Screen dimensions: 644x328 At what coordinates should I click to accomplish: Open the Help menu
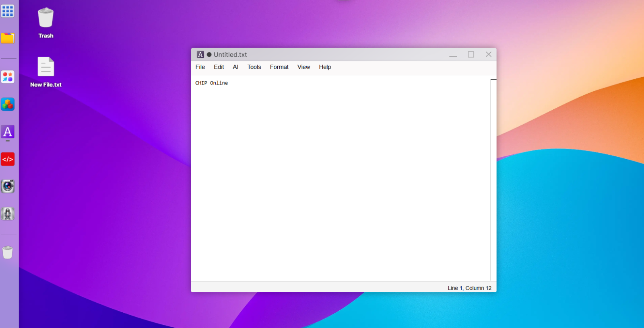325,67
